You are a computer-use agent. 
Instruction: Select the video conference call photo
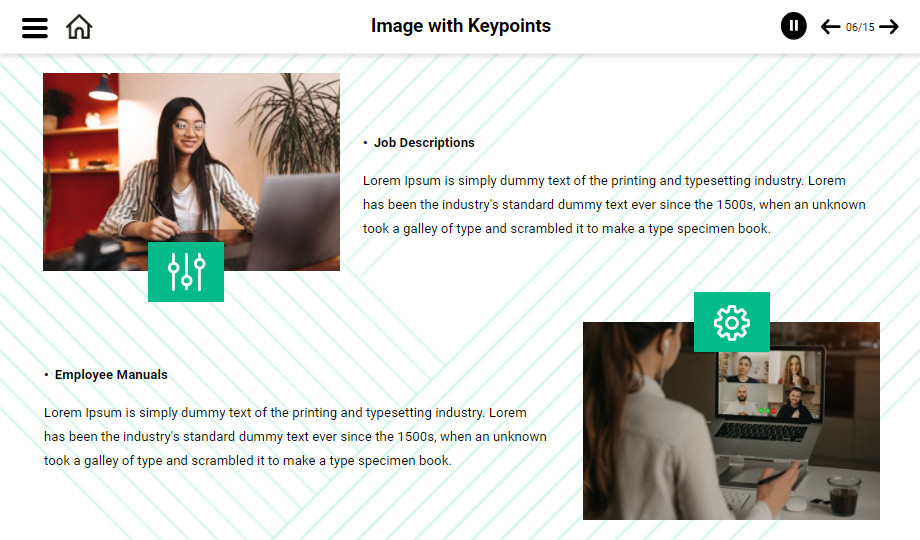[x=731, y=420]
